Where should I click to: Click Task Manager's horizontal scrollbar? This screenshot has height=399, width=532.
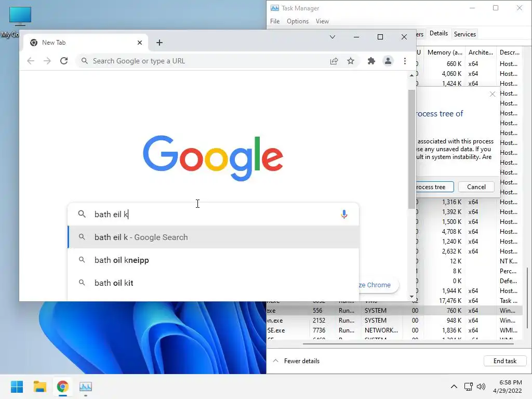tap(408, 344)
